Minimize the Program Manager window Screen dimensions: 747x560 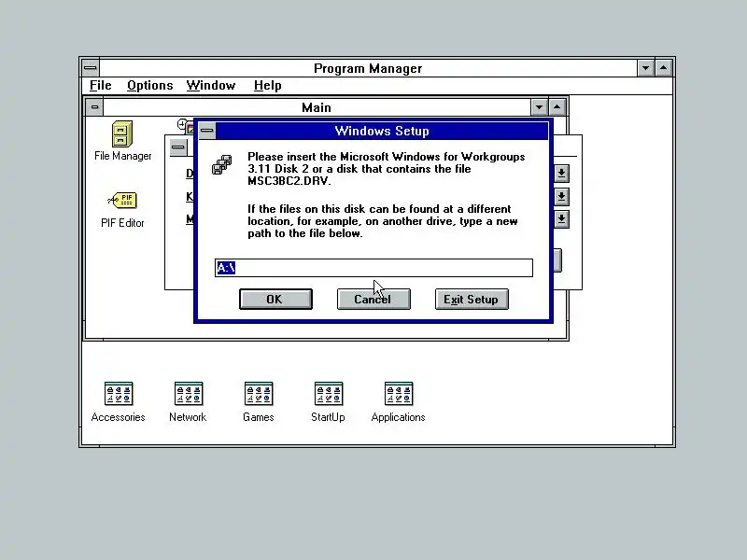pyautogui.click(x=645, y=68)
